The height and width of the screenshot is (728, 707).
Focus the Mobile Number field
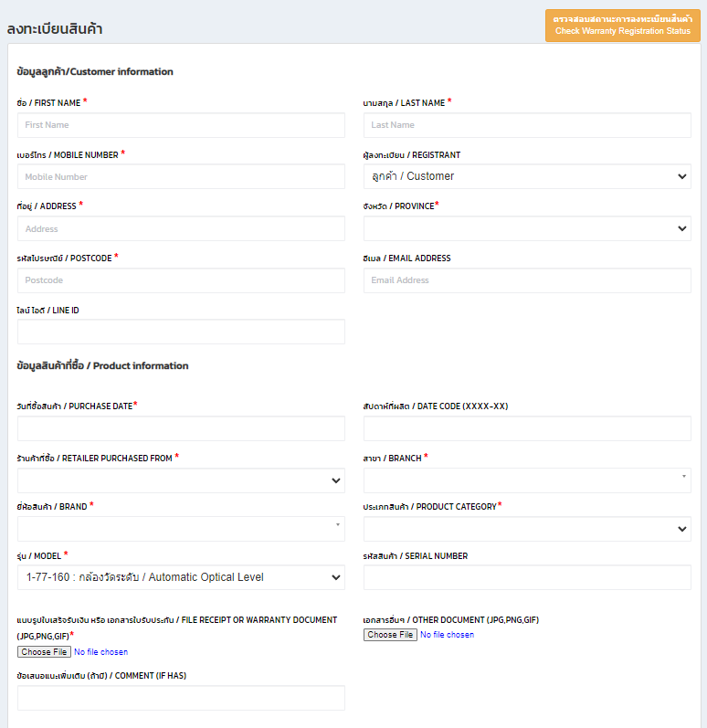181,177
